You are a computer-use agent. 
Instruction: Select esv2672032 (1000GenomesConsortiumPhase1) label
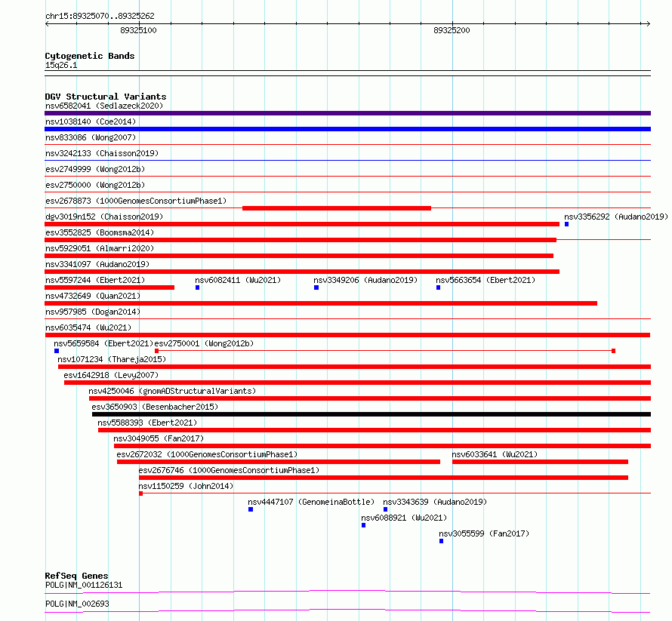[x=207, y=454]
